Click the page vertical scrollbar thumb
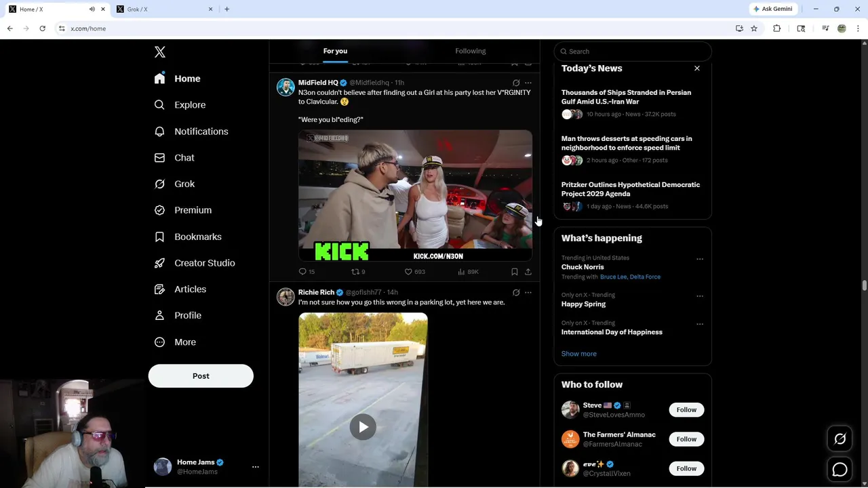Screen dimensions: 868x488 pyautogui.click(x=865, y=285)
